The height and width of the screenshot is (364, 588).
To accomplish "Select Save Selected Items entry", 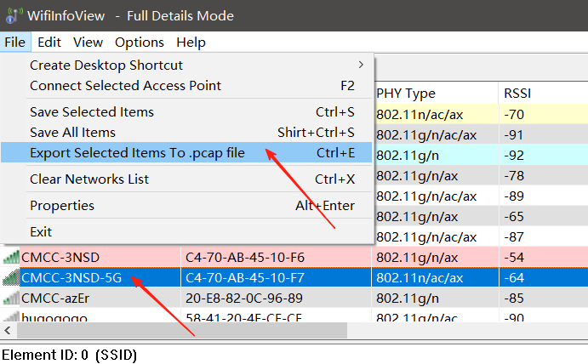I will pyautogui.click(x=186, y=111).
